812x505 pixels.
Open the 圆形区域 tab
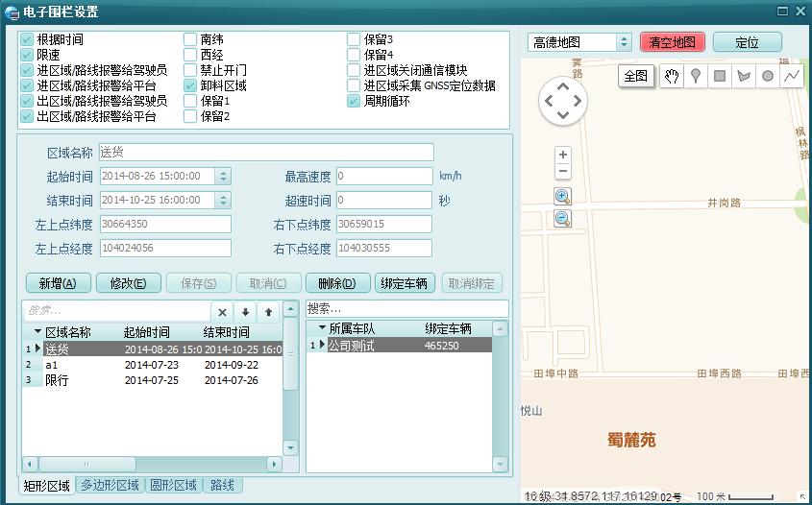click(173, 486)
